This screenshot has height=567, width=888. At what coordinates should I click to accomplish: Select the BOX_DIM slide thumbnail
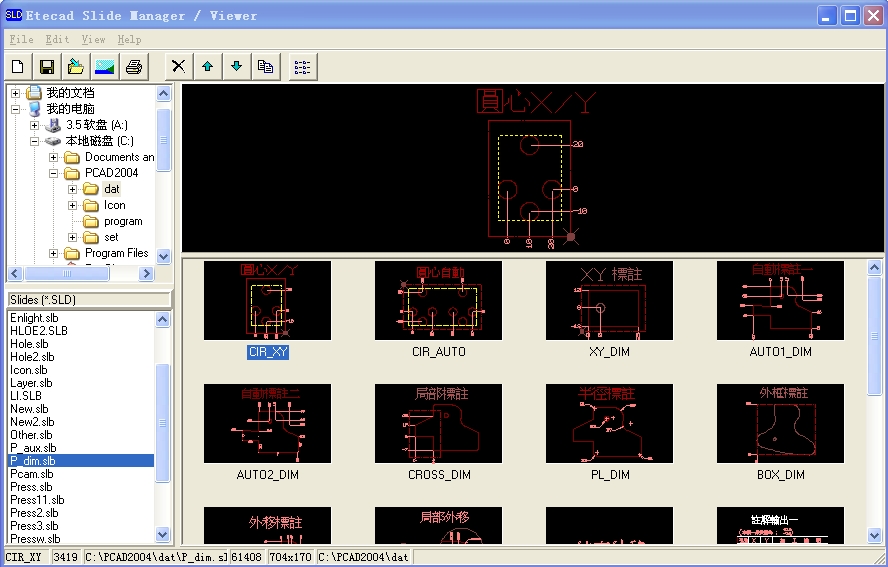point(780,424)
